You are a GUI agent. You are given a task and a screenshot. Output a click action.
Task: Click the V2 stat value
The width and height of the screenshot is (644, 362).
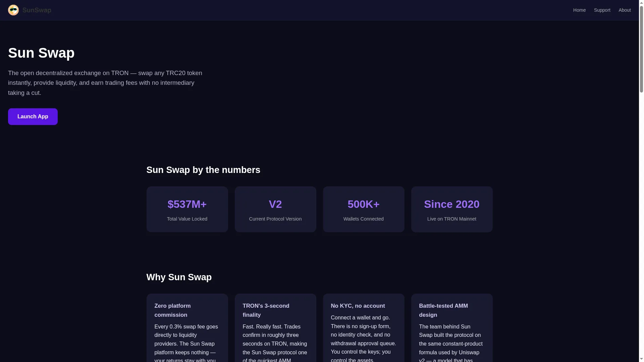click(275, 204)
